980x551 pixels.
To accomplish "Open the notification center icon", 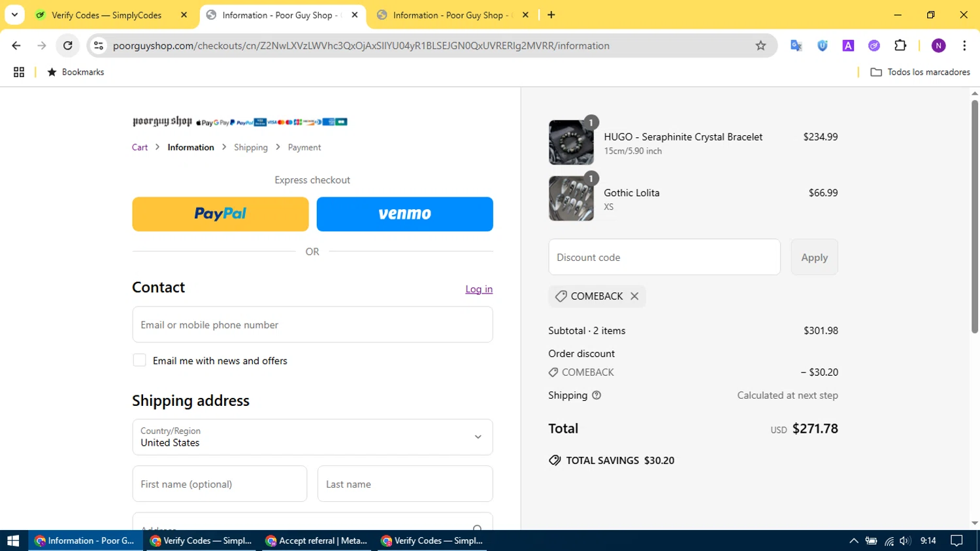I will point(957,541).
